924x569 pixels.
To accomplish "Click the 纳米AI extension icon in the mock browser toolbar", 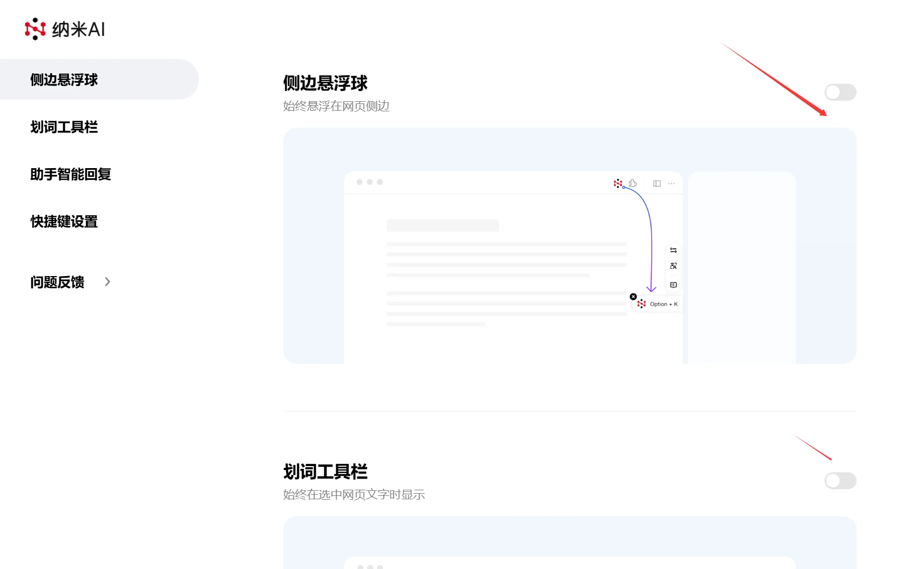I will pos(618,183).
